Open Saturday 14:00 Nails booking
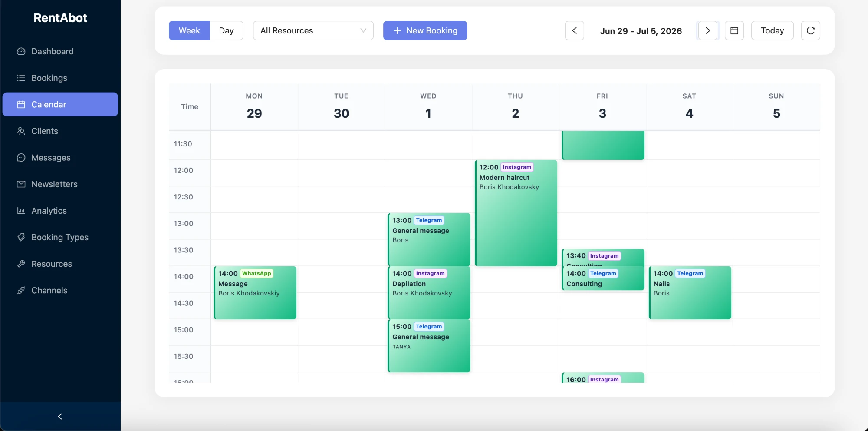This screenshot has width=868, height=431. coord(690,293)
